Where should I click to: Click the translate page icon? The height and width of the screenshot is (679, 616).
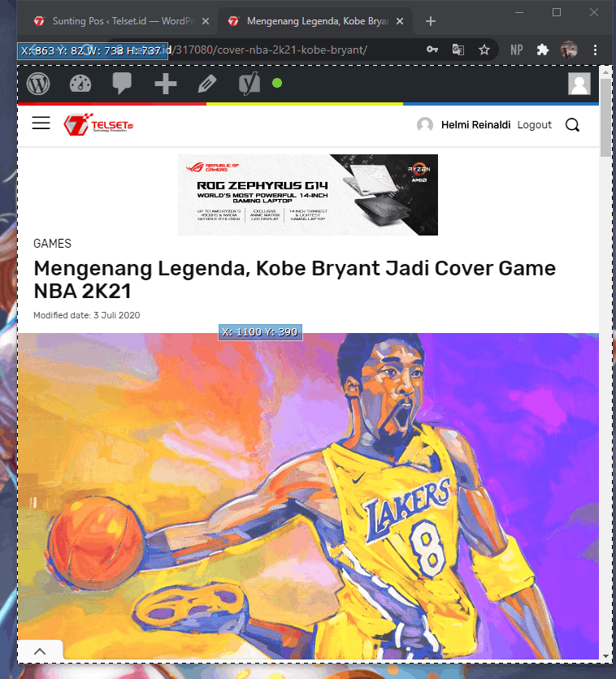[x=458, y=50]
